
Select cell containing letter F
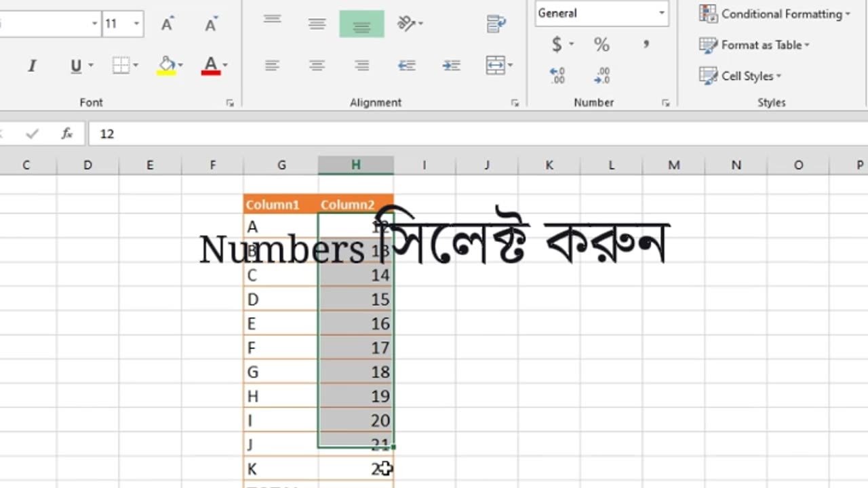[281, 348]
